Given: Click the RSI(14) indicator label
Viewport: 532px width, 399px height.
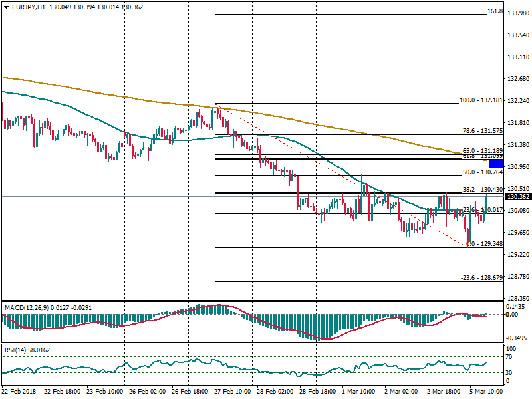Looking at the screenshot, I should (16, 349).
